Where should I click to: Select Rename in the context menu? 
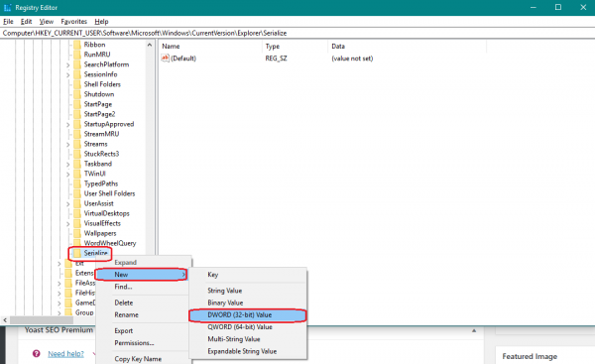(143, 314)
